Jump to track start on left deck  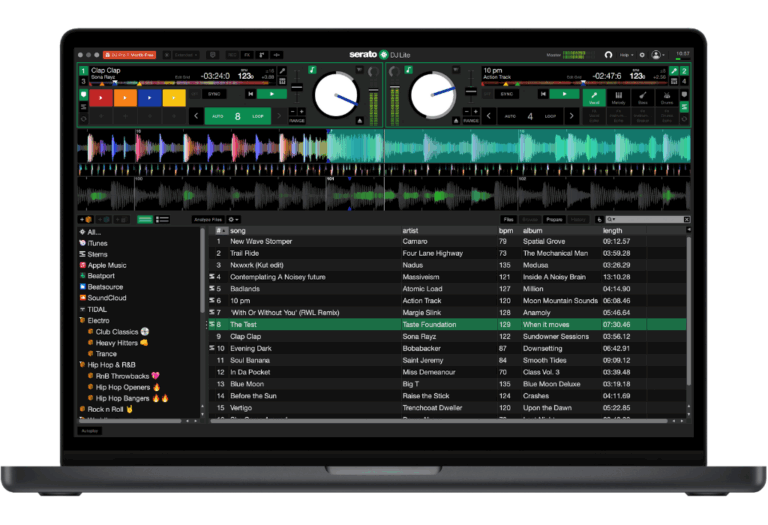point(250,94)
